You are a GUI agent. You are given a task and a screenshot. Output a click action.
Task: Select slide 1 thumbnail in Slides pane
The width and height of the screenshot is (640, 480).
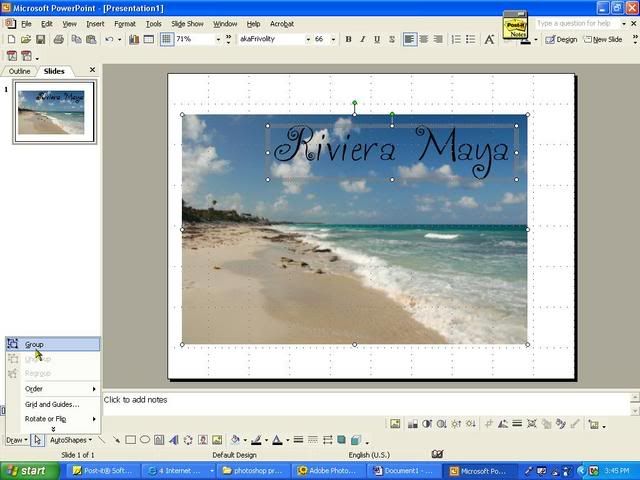click(x=55, y=112)
